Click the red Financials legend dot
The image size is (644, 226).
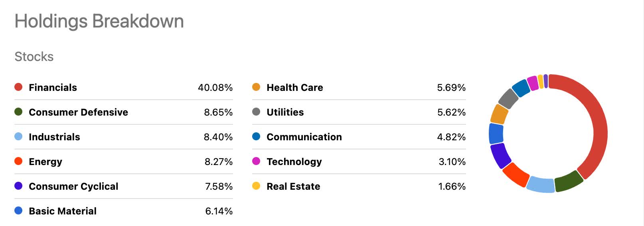pyautogui.click(x=18, y=87)
